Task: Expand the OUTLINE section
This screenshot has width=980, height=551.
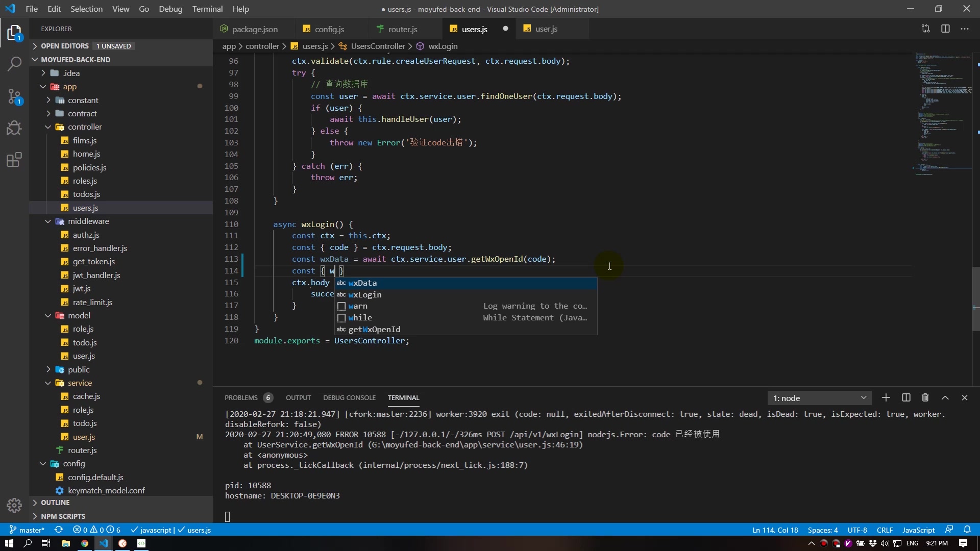Action: [x=55, y=503]
